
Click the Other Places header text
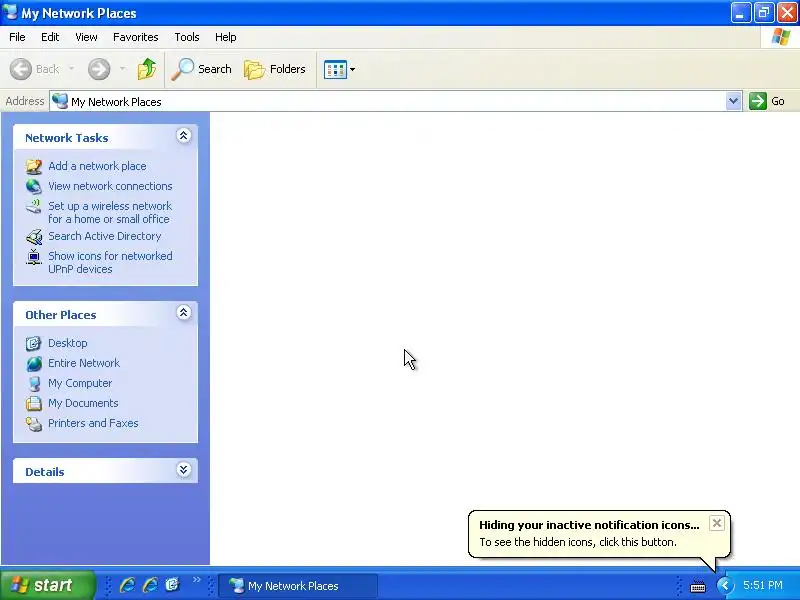point(61,315)
